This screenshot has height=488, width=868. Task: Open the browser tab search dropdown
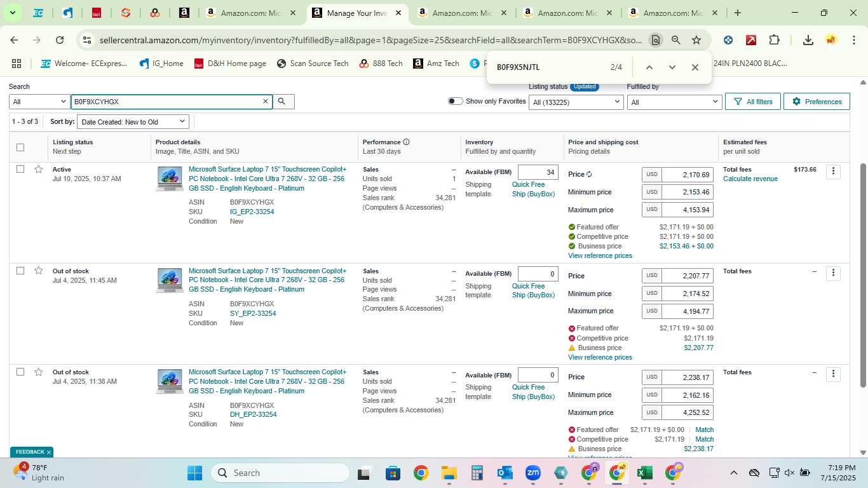[x=12, y=13]
